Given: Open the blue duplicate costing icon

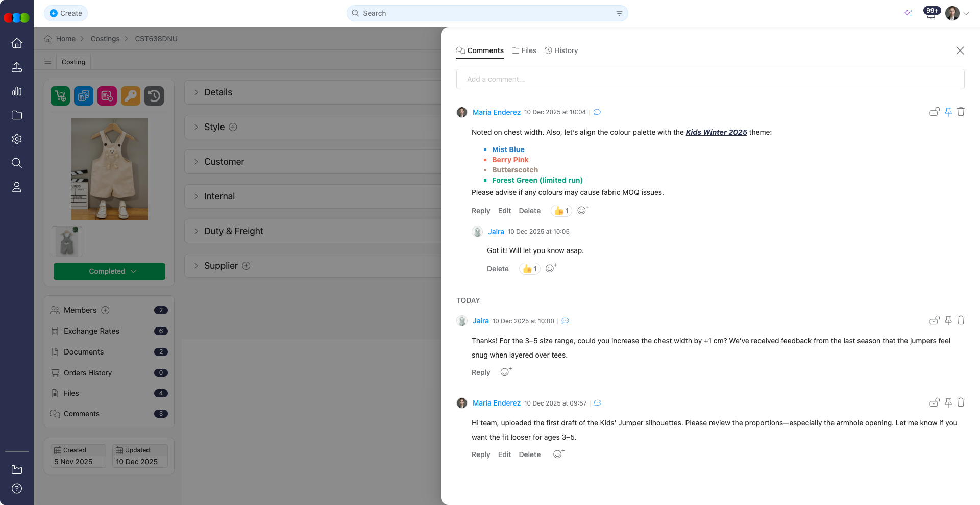Looking at the screenshot, I should (83, 96).
